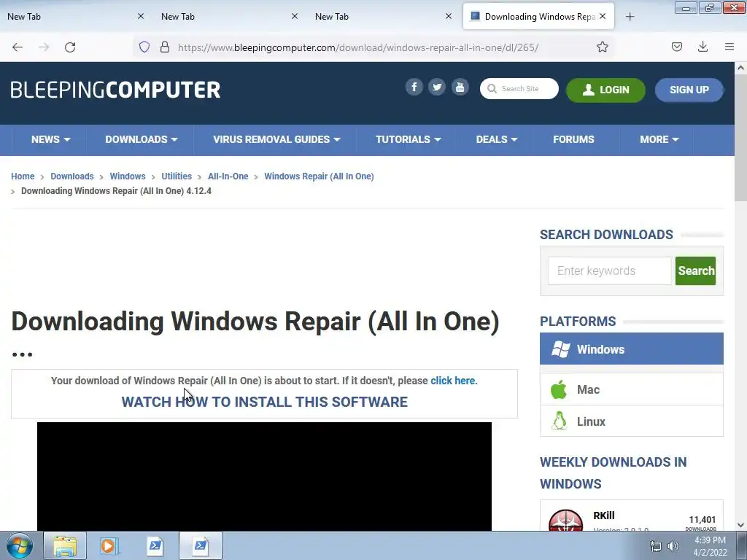Click the LOGIN button
The image size is (747, 560).
[605, 90]
